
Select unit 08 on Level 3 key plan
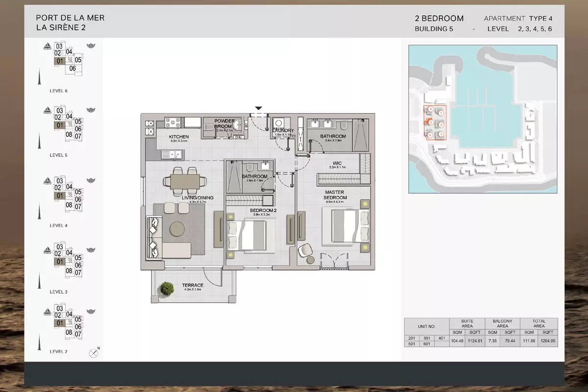pos(69,270)
